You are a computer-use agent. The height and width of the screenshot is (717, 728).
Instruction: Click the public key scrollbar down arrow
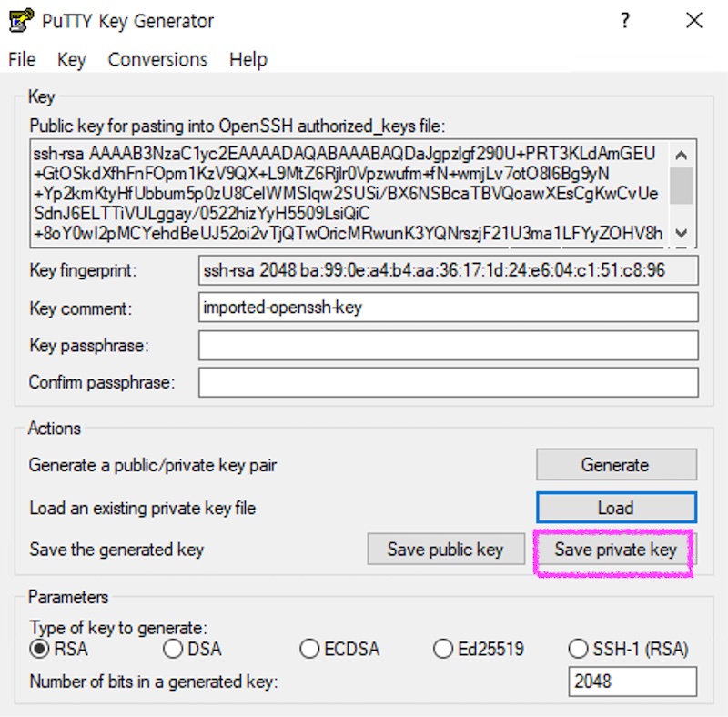(x=681, y=233)
